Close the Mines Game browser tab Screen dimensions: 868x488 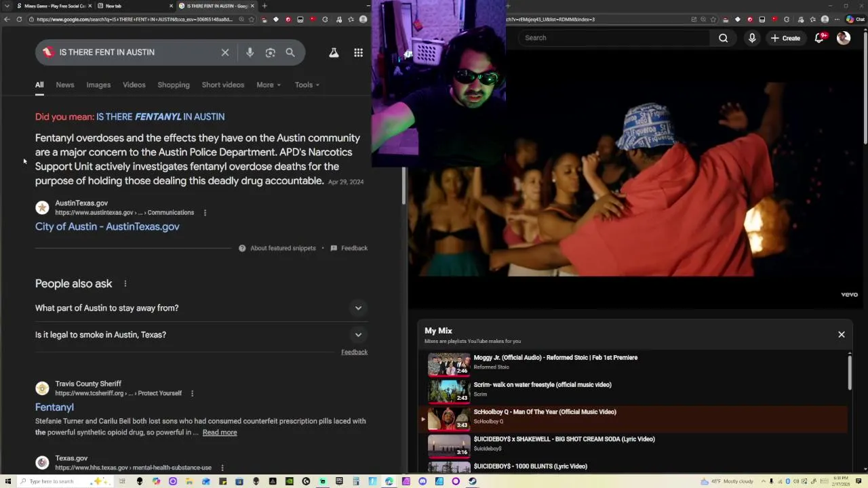coord(91,6)
